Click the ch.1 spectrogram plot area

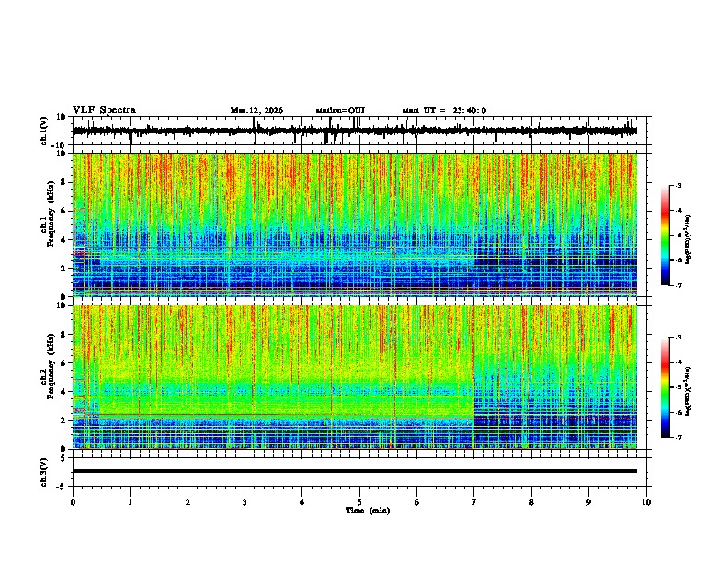[x=355, y=224]
